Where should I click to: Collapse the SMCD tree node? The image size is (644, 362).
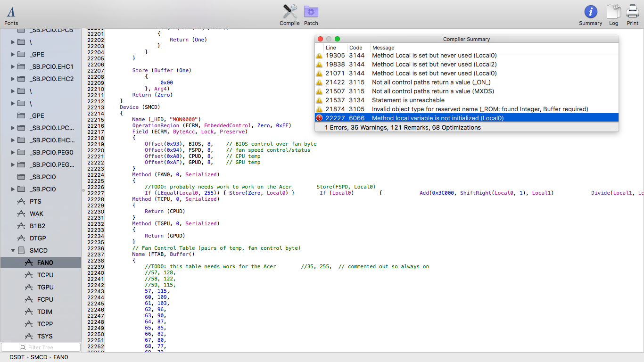13,250
